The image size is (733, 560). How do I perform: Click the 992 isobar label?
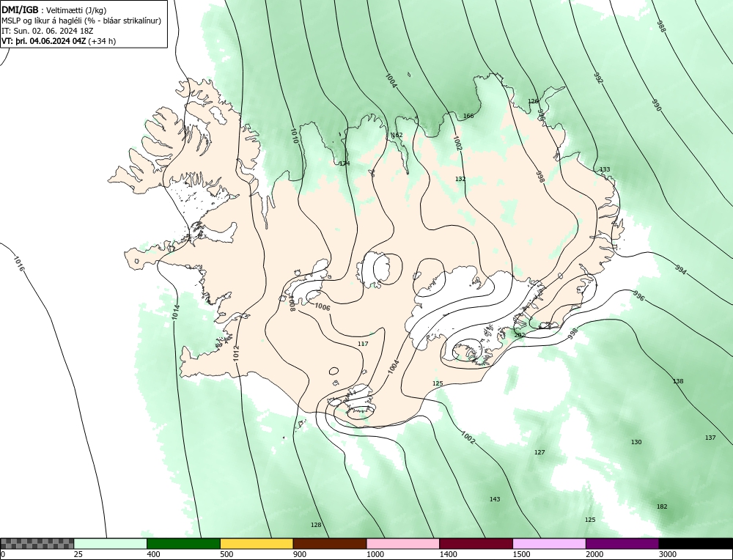point(598,78)
